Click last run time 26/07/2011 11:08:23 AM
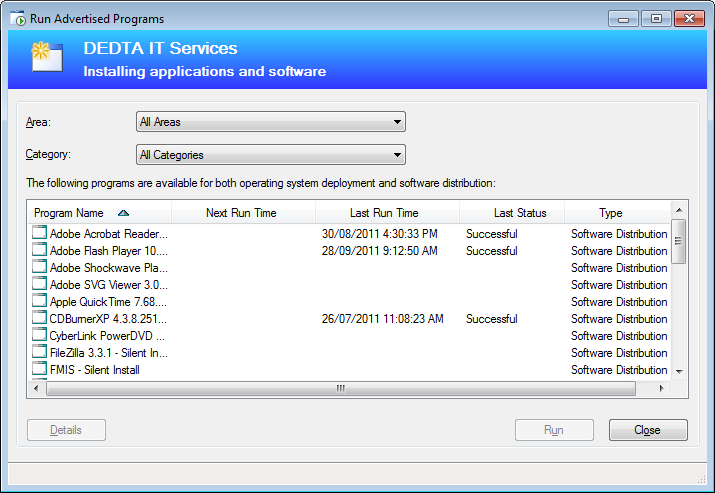The image size is (715, 493). 383,319
